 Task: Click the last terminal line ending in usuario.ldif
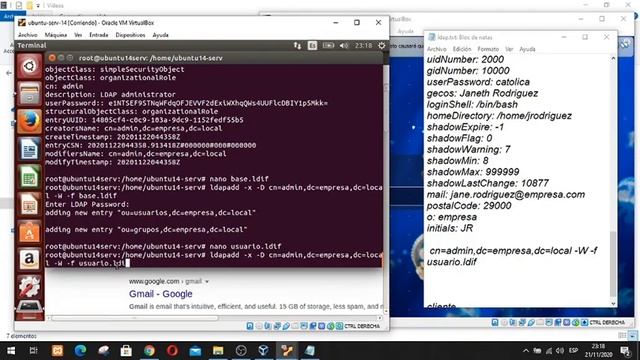(x=87, y=263)
